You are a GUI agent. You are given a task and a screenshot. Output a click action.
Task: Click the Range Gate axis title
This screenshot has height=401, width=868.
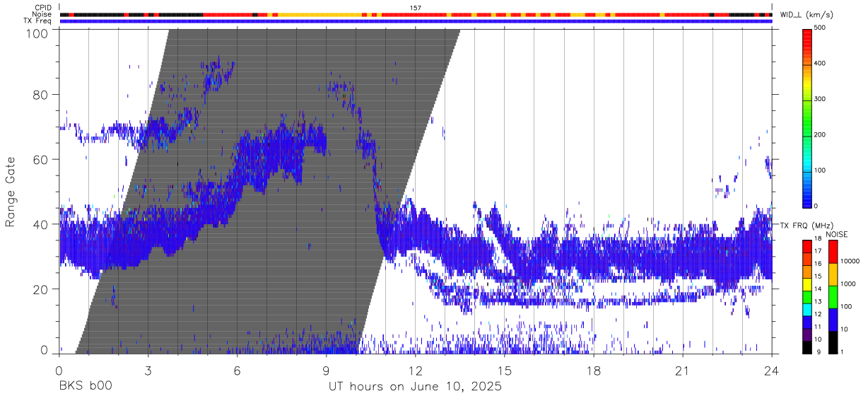tap(11, 191)
